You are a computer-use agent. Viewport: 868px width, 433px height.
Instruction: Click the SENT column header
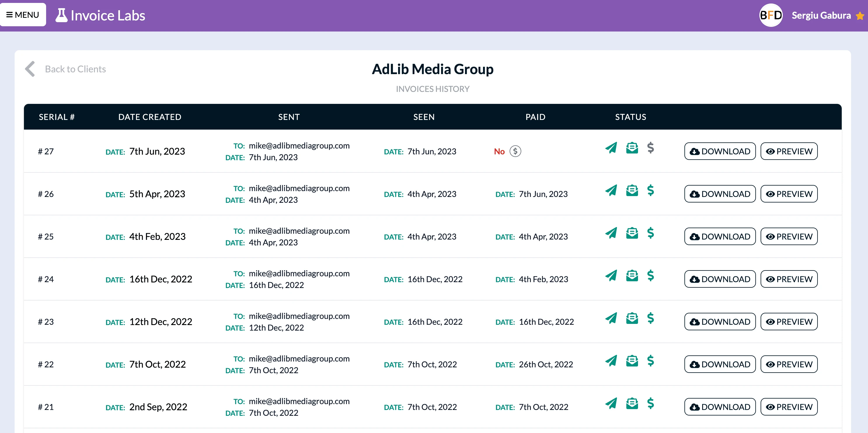click(x=289, y=117)
